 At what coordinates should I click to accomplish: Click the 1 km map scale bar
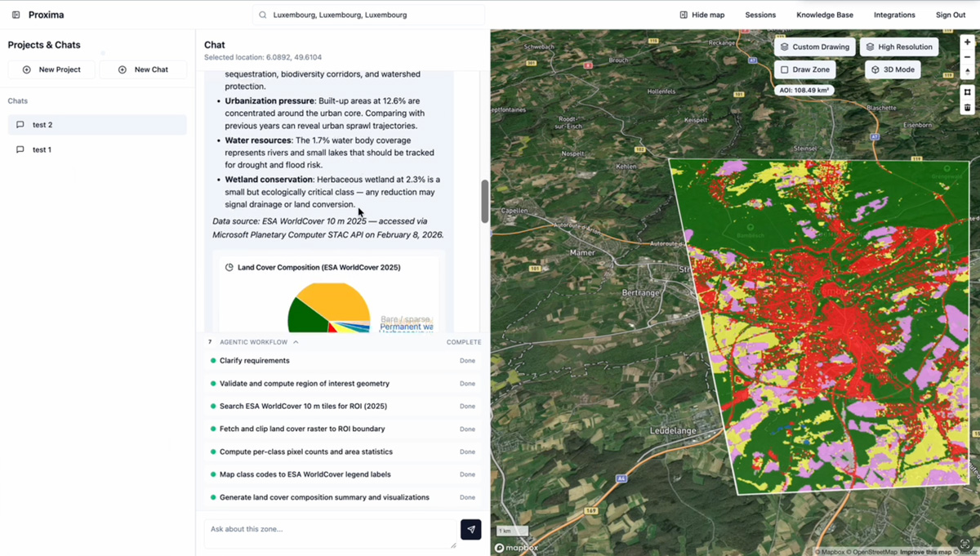[513, 531]
